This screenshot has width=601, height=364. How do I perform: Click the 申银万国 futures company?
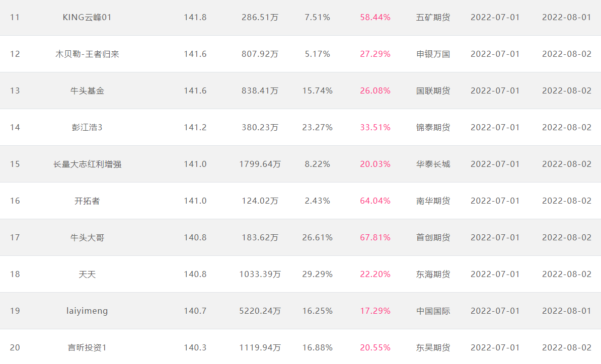pos(433,54)
